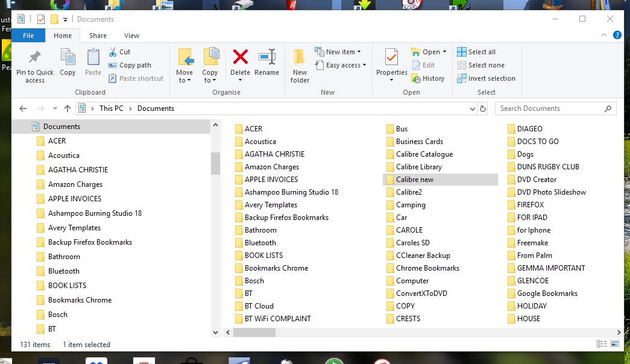
Task: Create a New folder
Action: 300,66
